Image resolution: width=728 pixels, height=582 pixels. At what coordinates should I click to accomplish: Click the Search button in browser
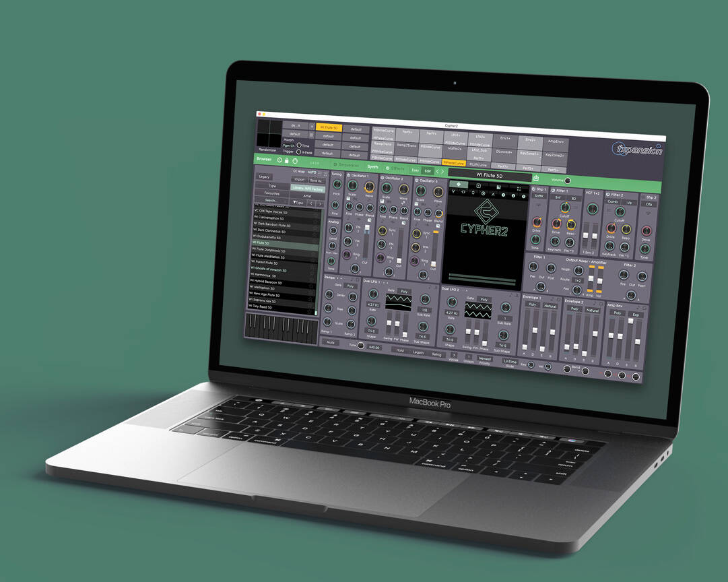271,200
